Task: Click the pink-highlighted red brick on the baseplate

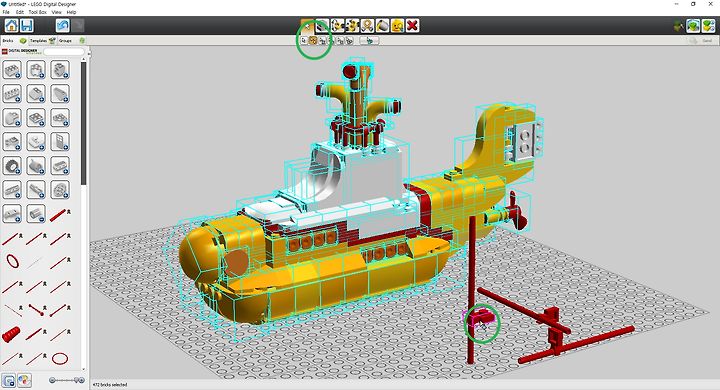Action: coord(480,317)
